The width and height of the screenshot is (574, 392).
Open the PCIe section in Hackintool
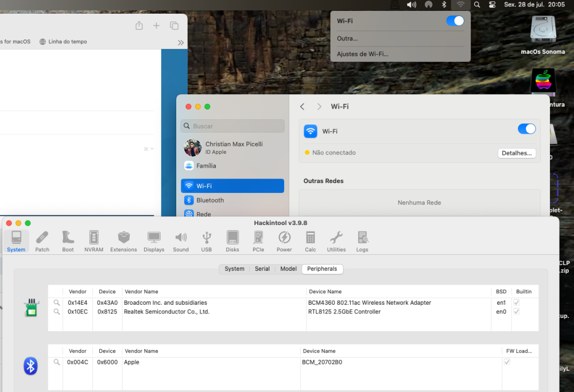pos(258,241)
